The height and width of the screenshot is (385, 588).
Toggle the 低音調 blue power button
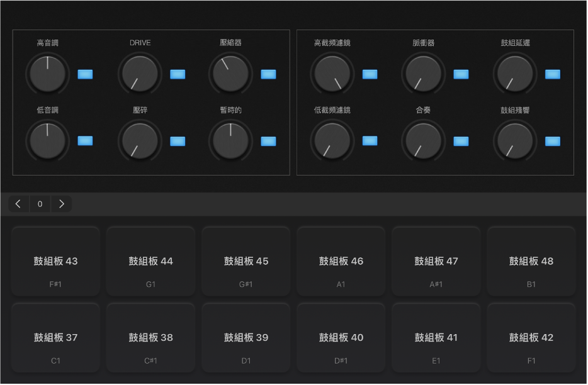tap(85, 141)
